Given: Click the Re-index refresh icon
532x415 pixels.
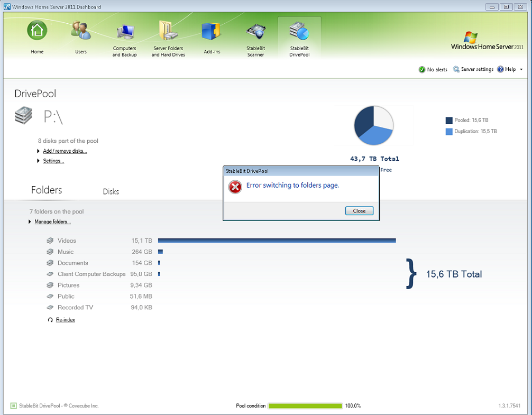Looking at the screenshot, I should 50,320.
